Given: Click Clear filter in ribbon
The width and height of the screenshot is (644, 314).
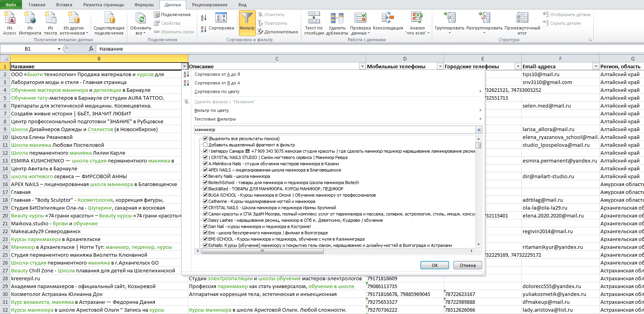Looking at the screenshot, I should (271, 15).
